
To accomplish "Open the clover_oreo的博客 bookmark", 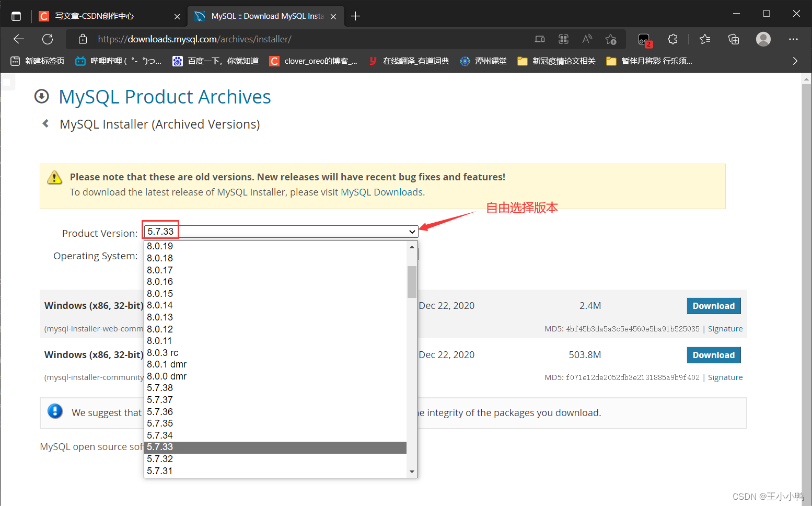I will point(314,61).
